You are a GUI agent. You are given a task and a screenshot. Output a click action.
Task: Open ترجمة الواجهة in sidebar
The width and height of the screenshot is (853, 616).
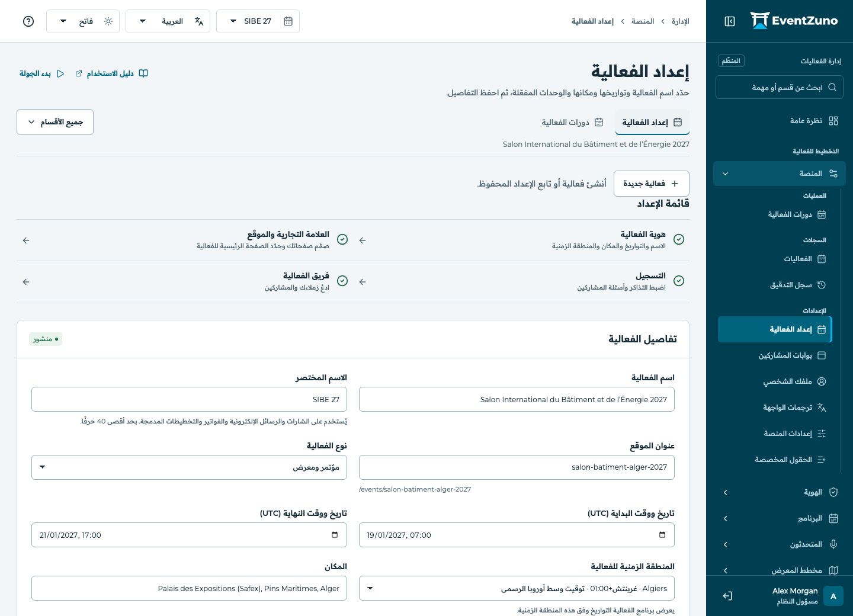(x=775, y=408)
